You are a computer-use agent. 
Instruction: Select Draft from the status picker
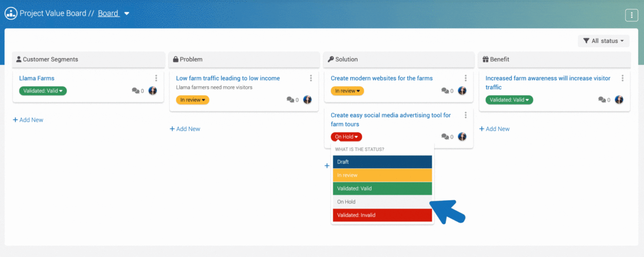(382, 162)
